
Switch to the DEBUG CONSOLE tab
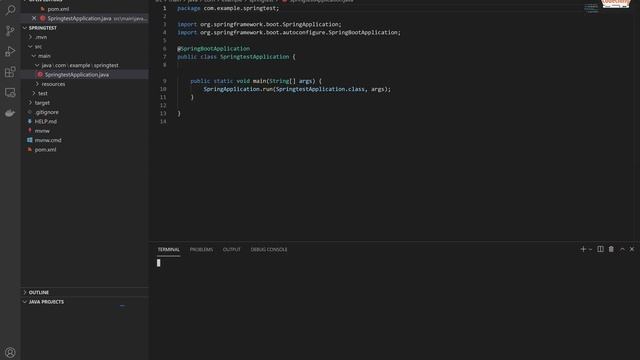(269, 249)
